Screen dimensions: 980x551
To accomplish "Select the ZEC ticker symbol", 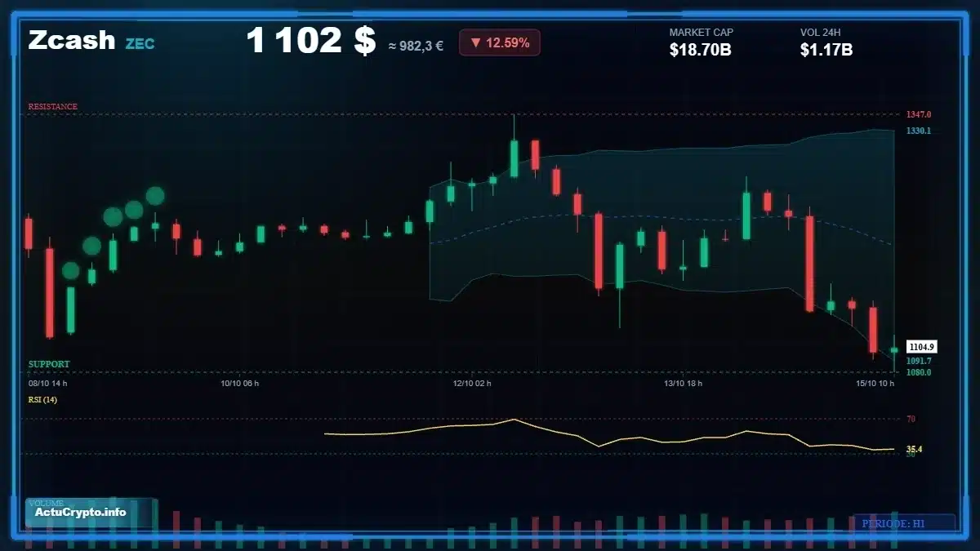I will (x=140, y=44).
